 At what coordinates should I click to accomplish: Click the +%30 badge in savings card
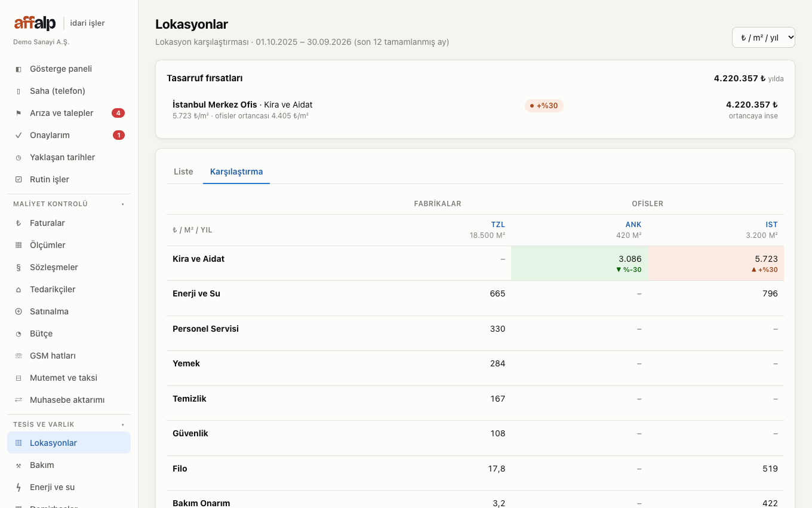coord(544,106)
